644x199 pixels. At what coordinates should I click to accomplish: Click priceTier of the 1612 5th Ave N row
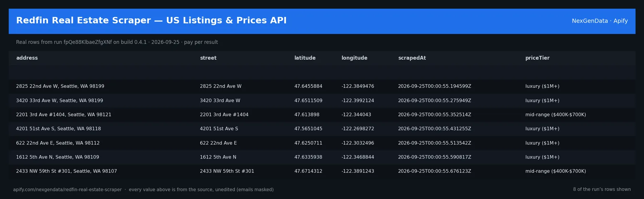click(x=542, y=157)
